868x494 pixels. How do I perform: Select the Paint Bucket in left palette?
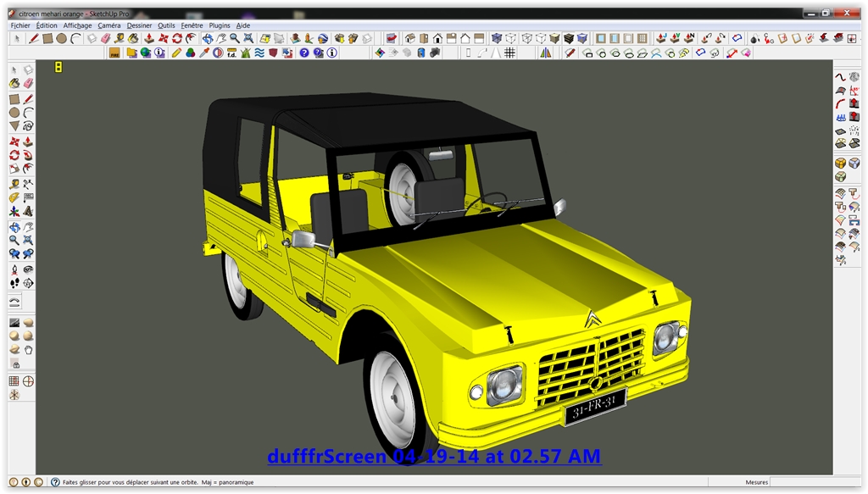(14, 84)
